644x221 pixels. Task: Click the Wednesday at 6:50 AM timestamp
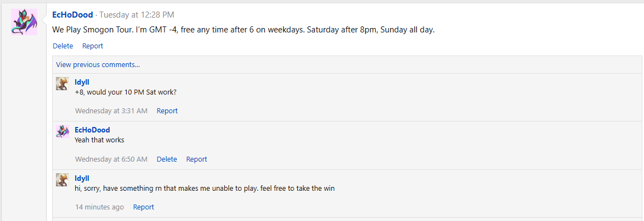pyautogui.click(x=111, y=159)
